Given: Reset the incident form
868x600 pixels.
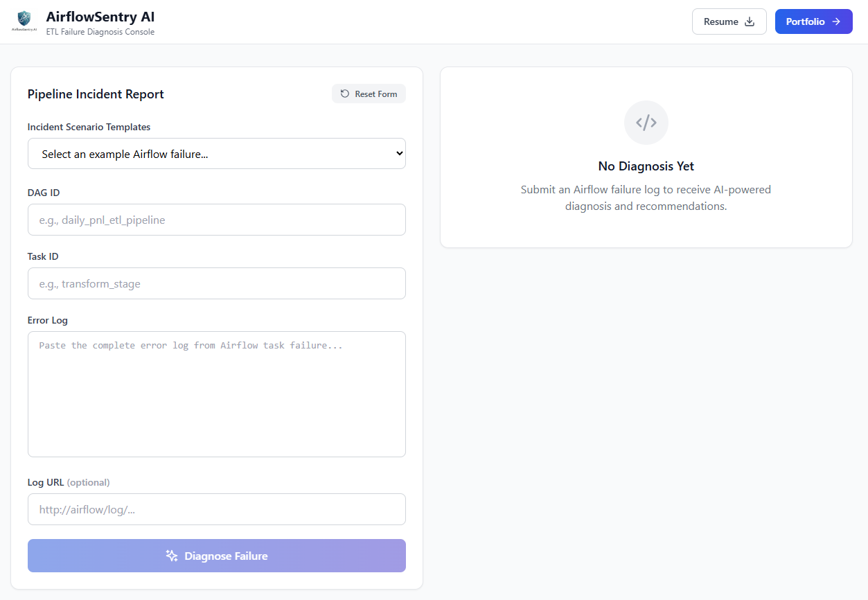Looking at the screenshot, I should click(369, 94).
